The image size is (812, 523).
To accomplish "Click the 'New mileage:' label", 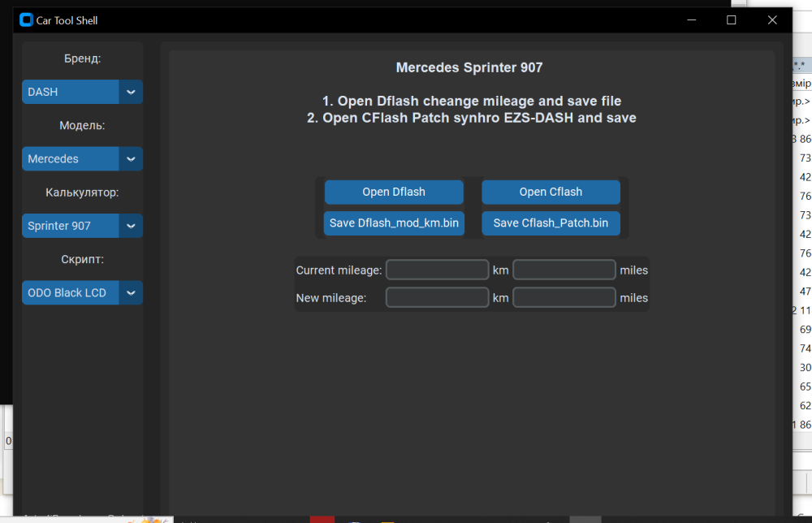I will (331, 298).
